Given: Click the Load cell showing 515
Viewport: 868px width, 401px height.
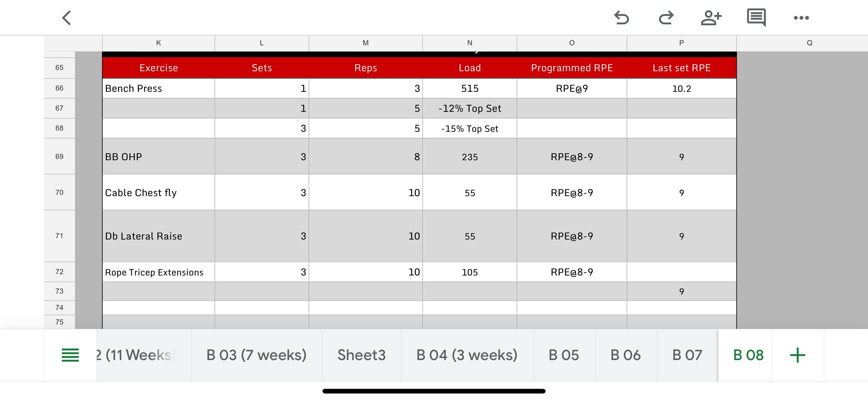Looking at the screenshot, I should [x=469, y=89].
